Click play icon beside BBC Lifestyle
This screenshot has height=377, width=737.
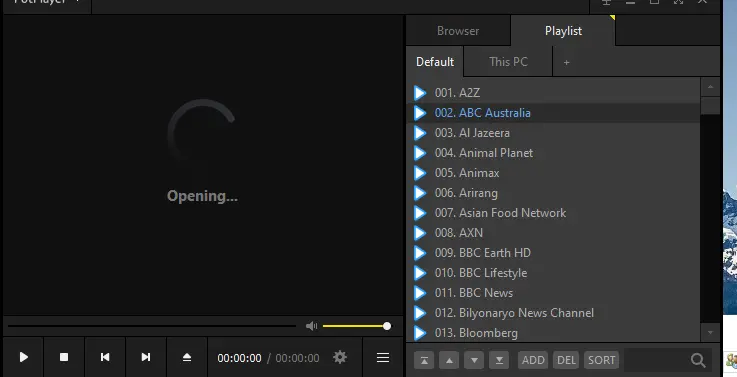click(420, 273)
